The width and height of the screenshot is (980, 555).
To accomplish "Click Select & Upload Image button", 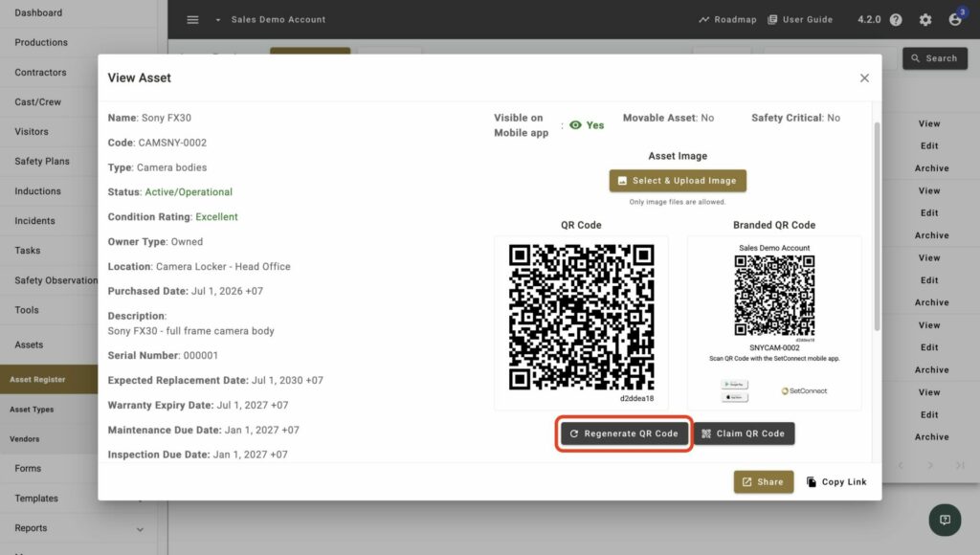I will click(x=678, y=181).
